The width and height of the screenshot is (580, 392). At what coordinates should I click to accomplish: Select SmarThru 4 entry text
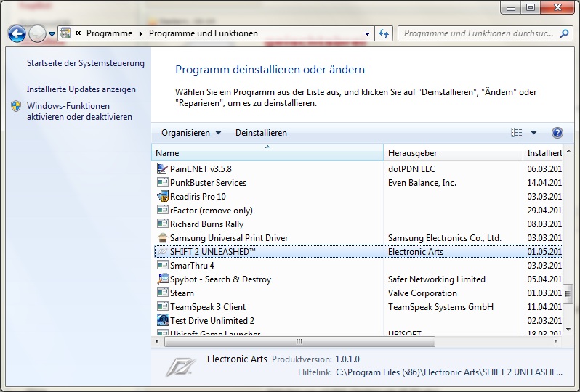pyautogui.click(x=192, y=265)
